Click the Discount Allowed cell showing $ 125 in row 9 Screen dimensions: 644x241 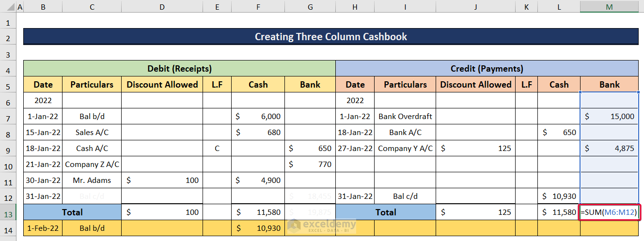tap(475, 148)
